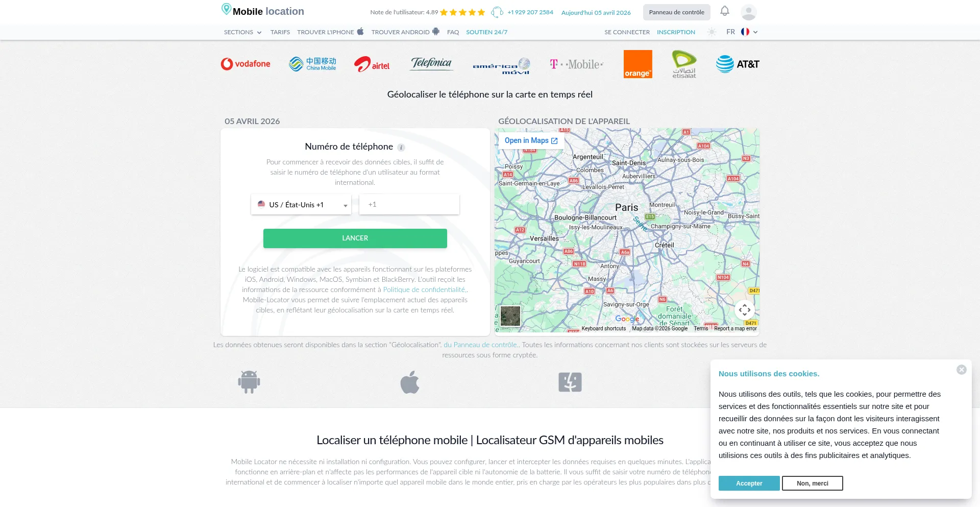The height and width of the screenshot is (507, 980).
Task: Open map Terms link
Action: [701, 328]
